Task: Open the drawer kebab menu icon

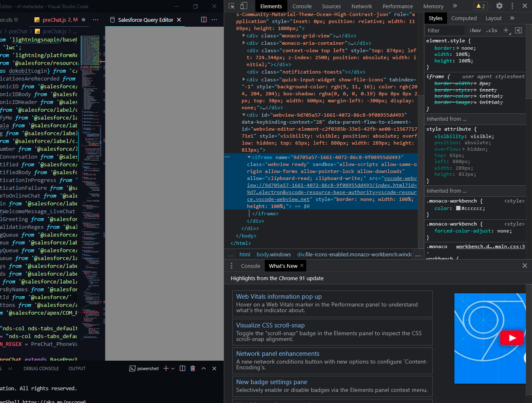Action: [x=232, y=266]
